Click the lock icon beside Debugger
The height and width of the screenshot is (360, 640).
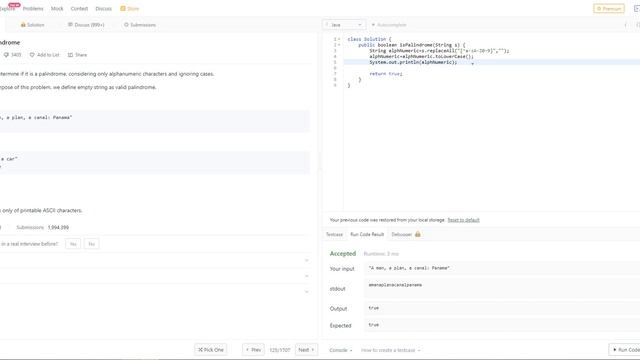(x=418, y=234)
